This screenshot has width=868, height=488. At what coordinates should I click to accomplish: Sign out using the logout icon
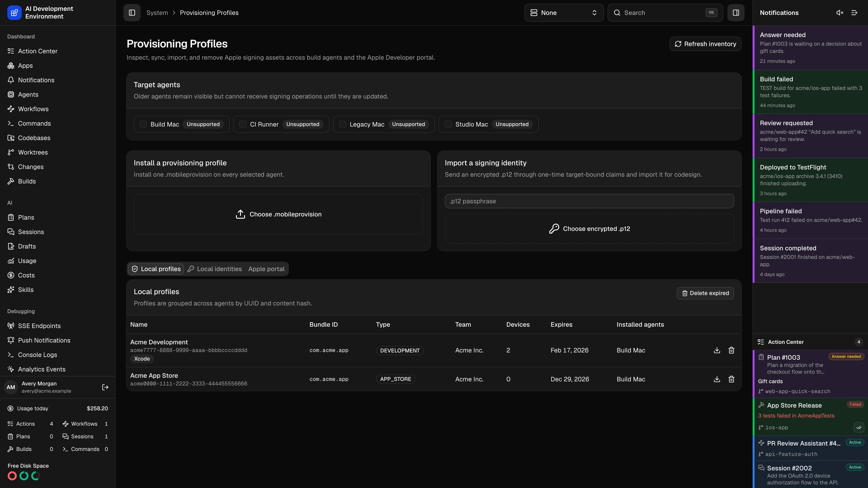tap(105, 387)
